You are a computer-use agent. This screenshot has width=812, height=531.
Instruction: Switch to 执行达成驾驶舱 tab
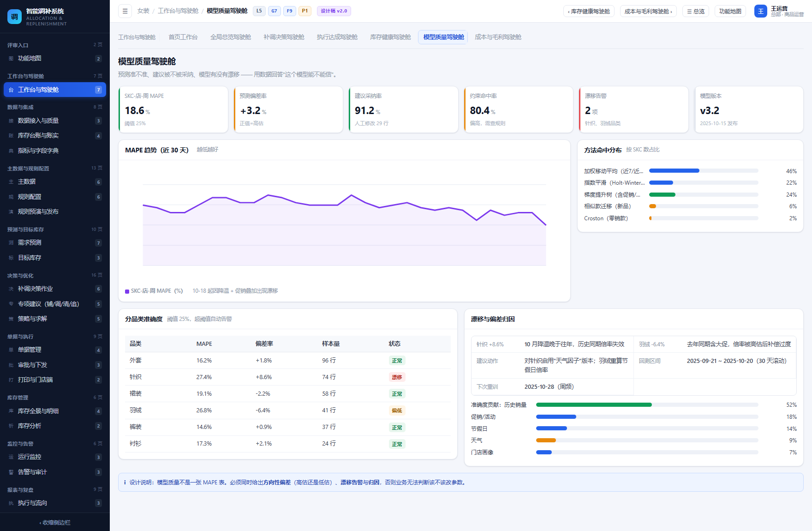coord(337,37)
